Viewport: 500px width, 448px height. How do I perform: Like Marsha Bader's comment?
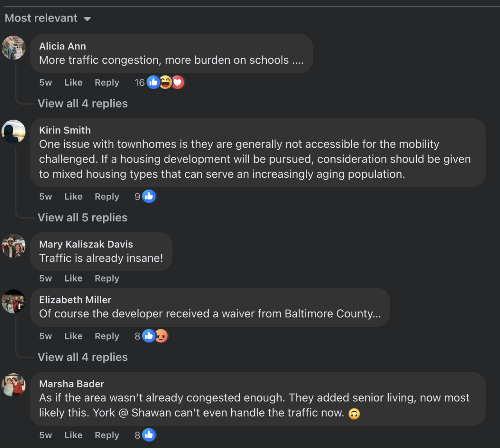[73, 435]
